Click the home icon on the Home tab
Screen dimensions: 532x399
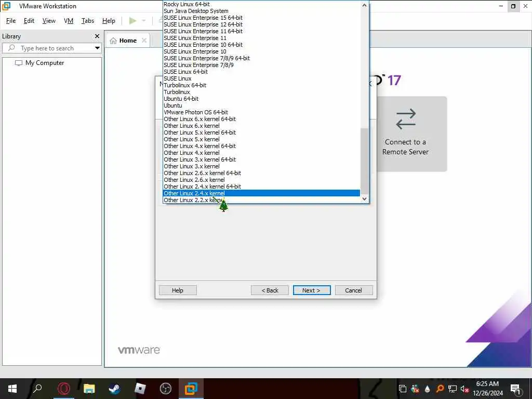pos(113,41)
